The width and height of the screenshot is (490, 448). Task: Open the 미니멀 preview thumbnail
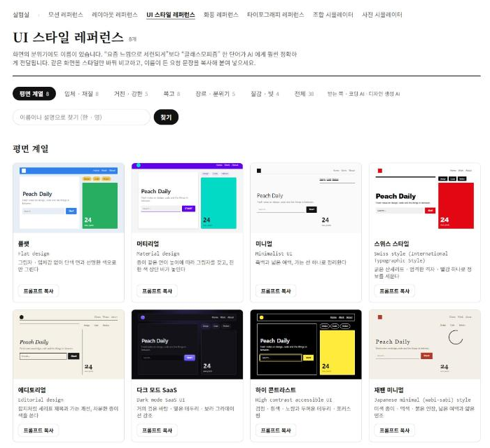click(x=306, y=198)
